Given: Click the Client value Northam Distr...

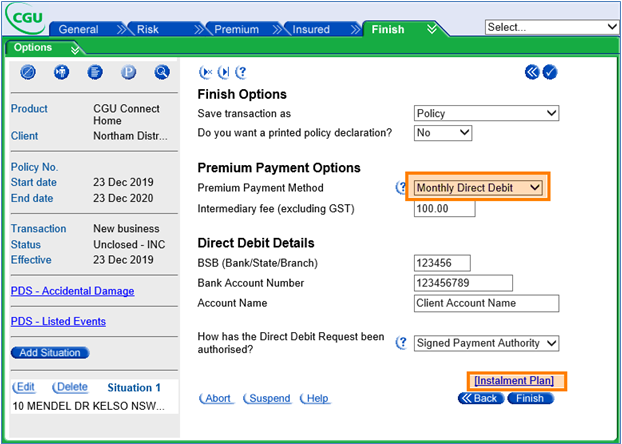Looking at the screenshot, I should [131, 136].
